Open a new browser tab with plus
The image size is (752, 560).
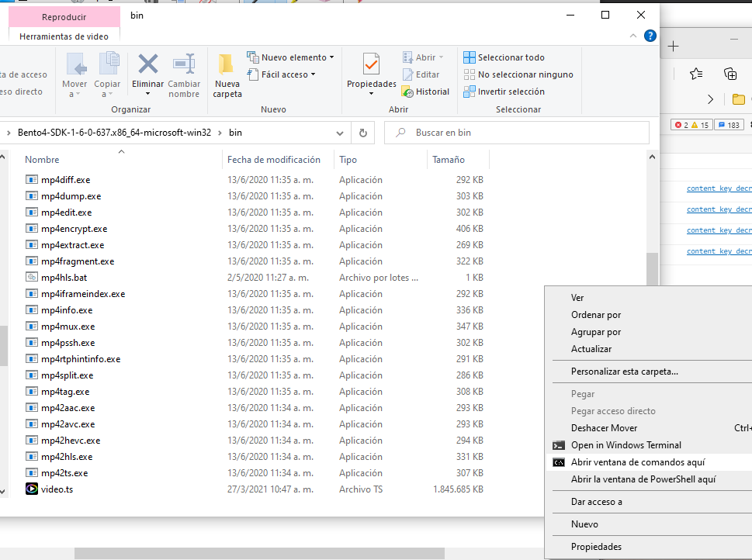coord(674,46)
